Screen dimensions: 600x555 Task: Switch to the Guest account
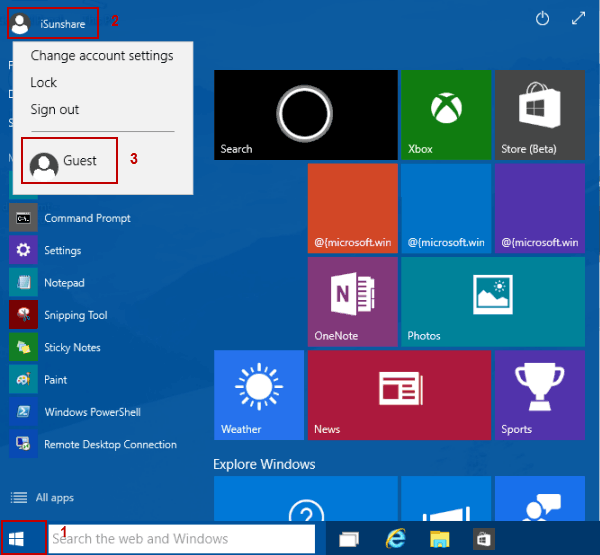69,161
